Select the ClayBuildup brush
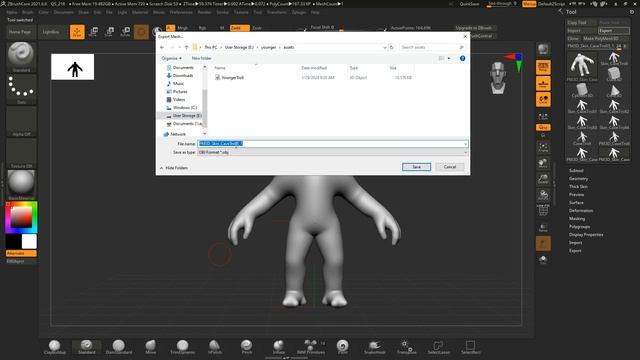 point(55,347)
